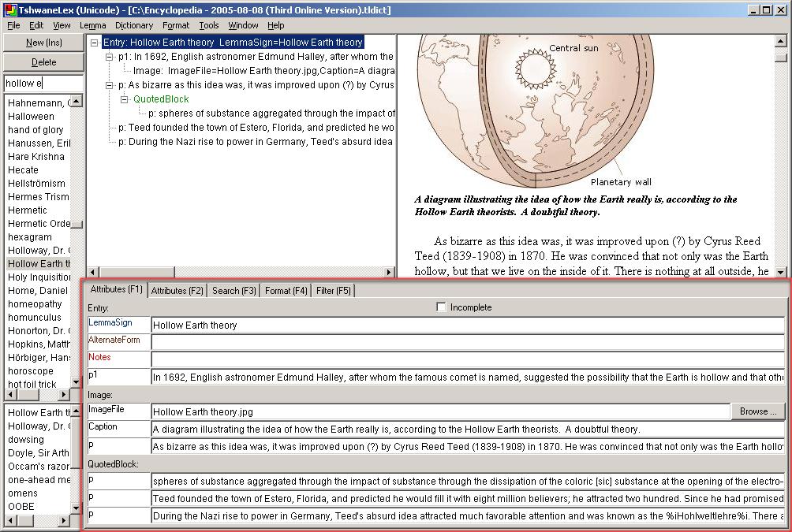Image resolution: width=792 pixels, height=532 pixels.
Task: Switch to the Format (F4) tab
Action: point(286,291)
